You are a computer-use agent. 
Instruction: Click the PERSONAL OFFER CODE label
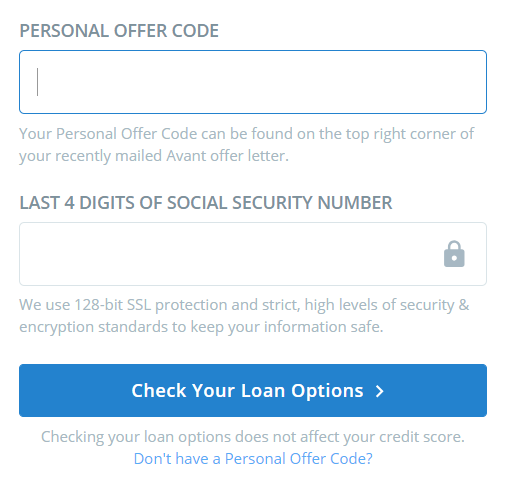click(x=119, y=31)
